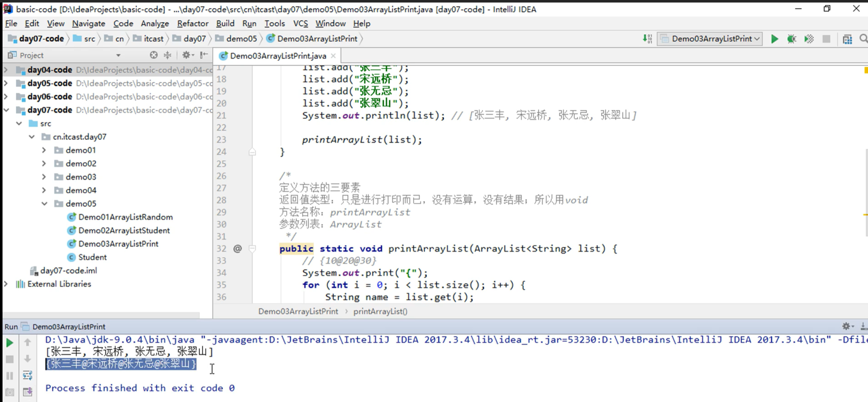Open Demo03ArrayListPrint run configuration dropdown
This screenshot has height=402, width=868.
(x=710, y=39)
